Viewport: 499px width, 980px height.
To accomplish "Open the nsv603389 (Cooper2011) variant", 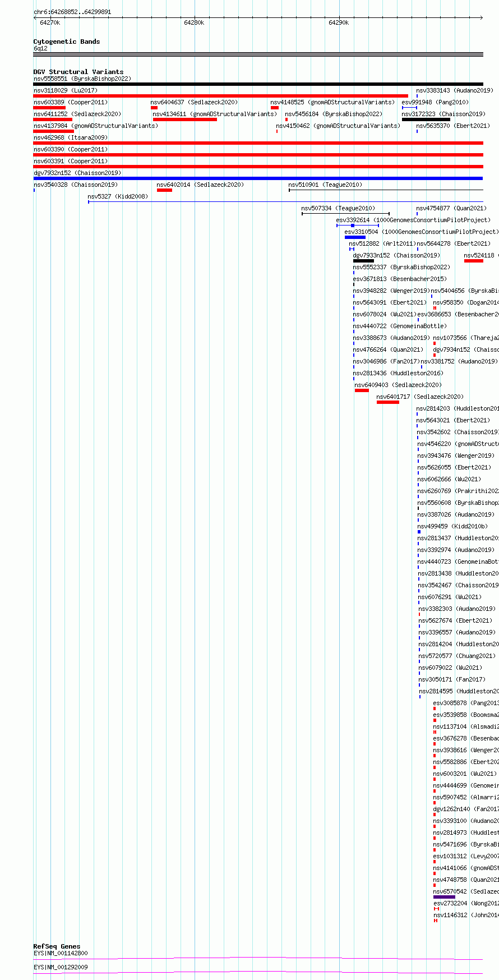I will pyautogui.click(x=71, y=103).
